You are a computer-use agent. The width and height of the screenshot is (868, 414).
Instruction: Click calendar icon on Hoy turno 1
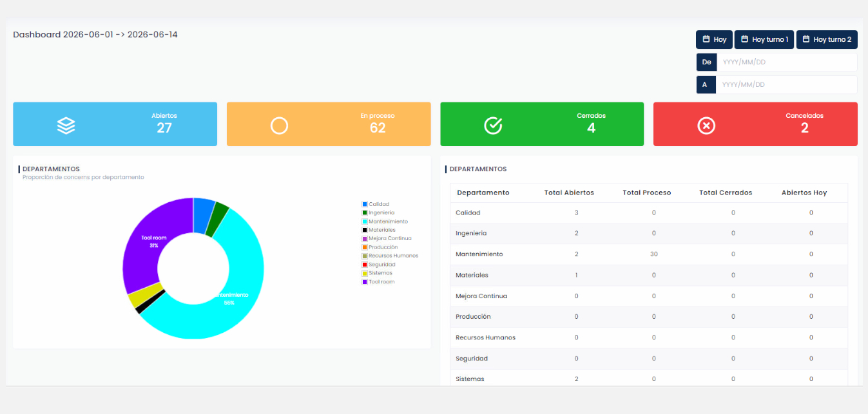click(x=745, y=39)
